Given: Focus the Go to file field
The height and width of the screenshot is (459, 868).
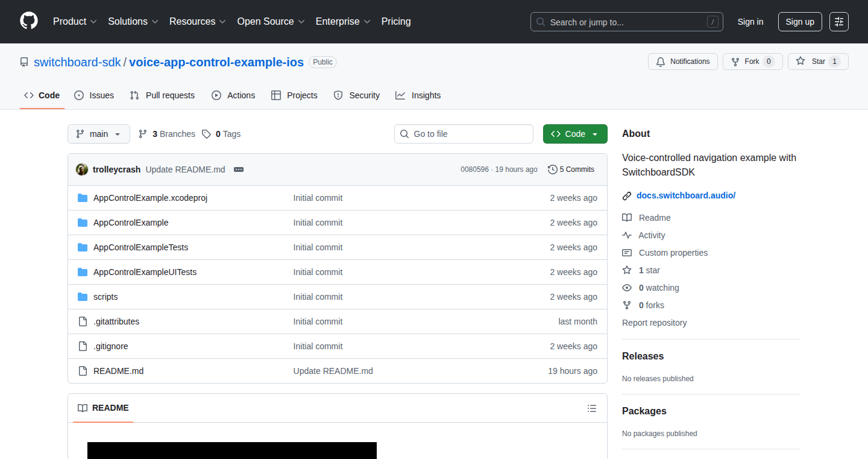Looking at the screenshot, I should [x=464, y=134].
